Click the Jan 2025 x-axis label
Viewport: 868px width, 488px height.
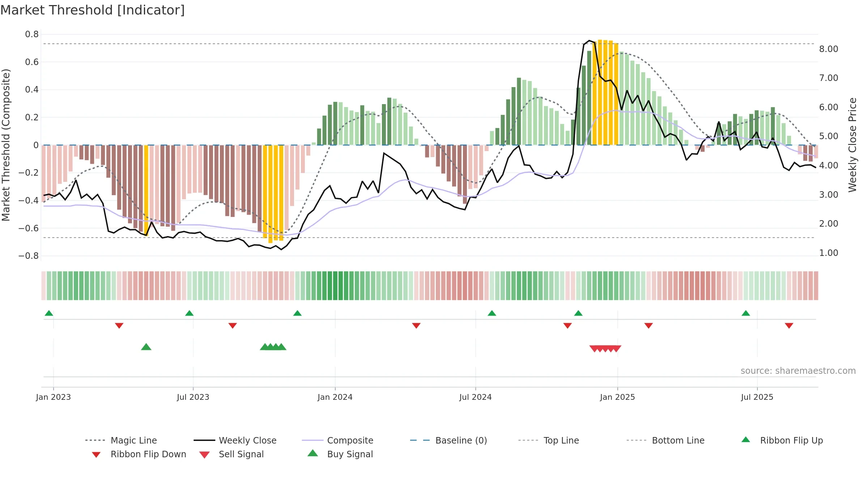pyautogui.click(x=617, y=397)
